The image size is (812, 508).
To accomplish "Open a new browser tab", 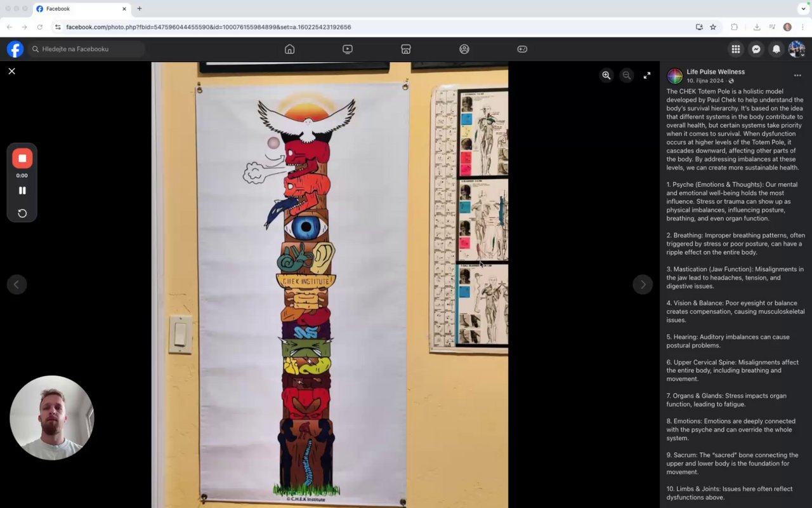I will (140, 9).
